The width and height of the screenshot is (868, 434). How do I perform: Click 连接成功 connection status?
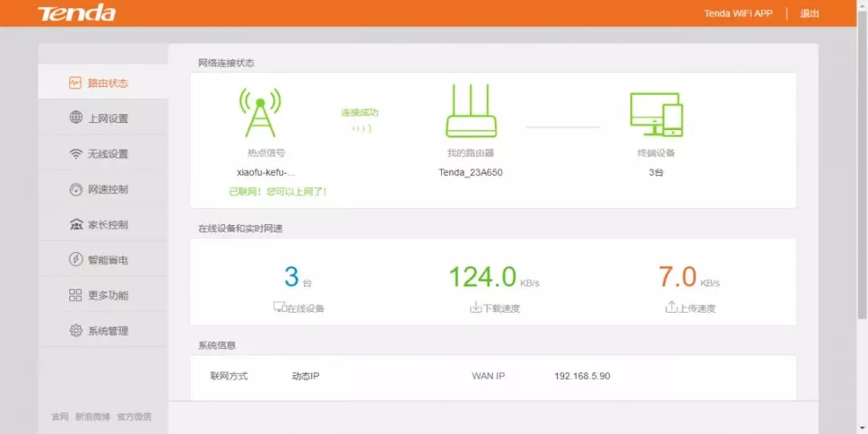(360, 113)
